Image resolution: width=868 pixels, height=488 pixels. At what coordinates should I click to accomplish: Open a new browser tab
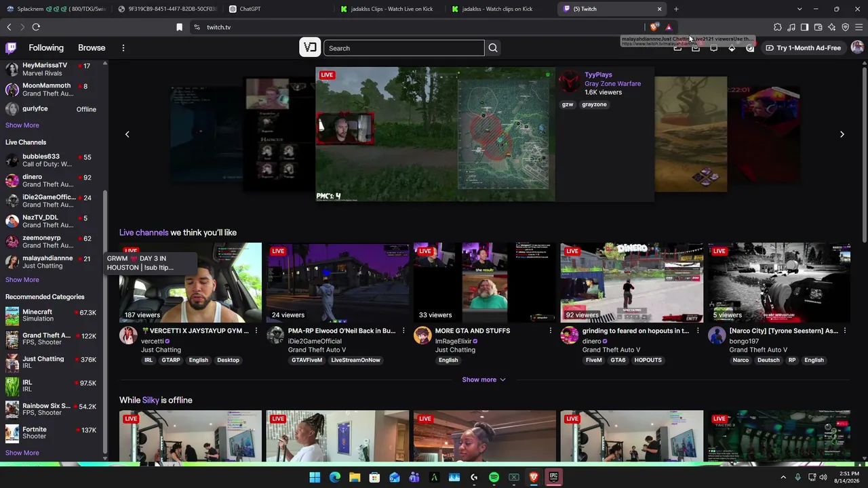(676, 9)
